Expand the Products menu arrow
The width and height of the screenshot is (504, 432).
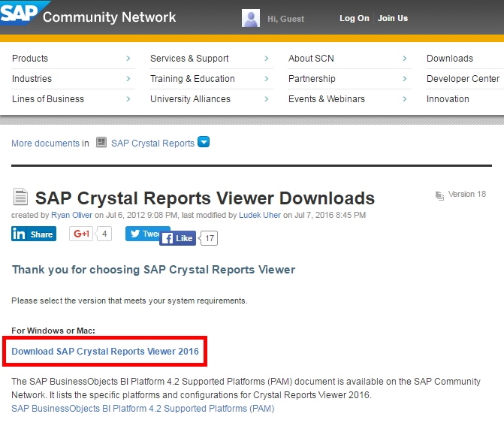coord(128,59)
